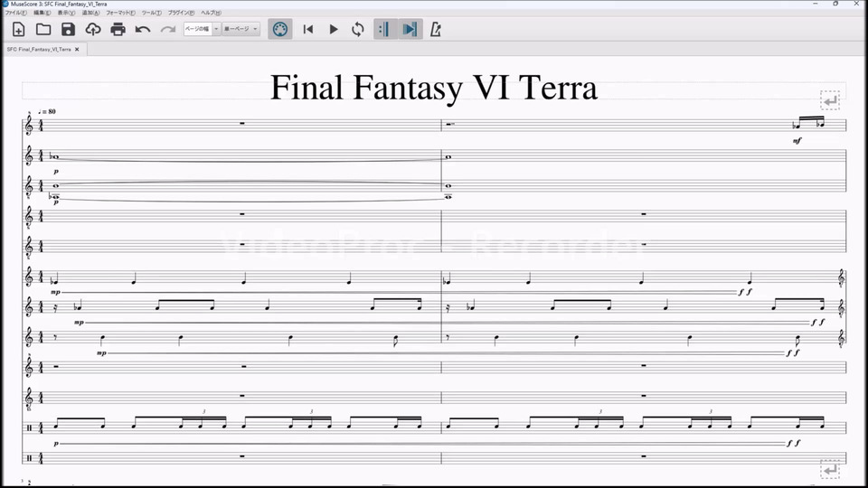Image resolution: width=868 pixels, height=488 pixels.
Task: Print the score with the printer icon
Action: click(x=118, y=29)
